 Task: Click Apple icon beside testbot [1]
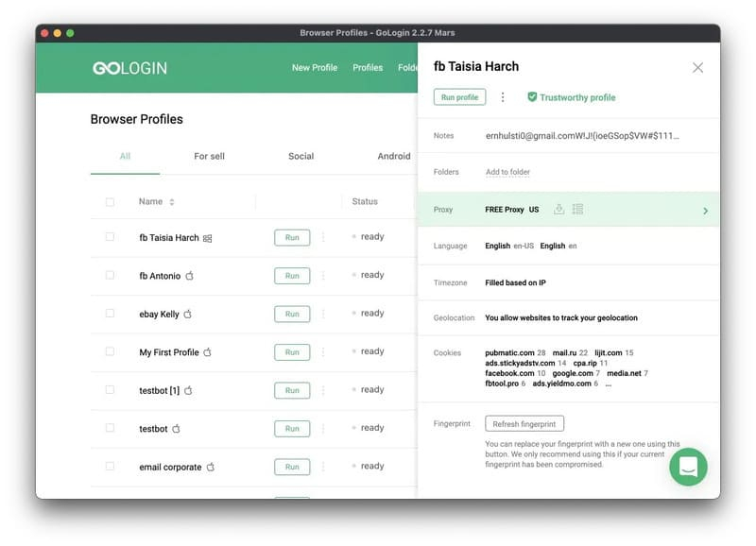188,390
